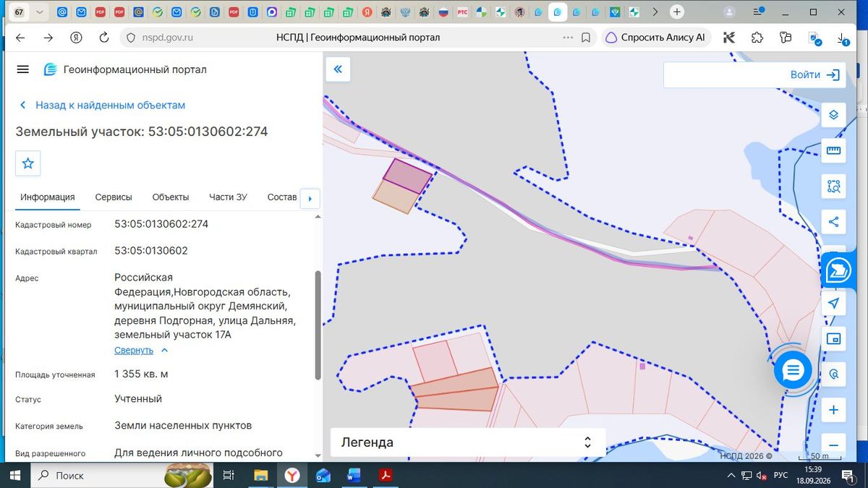Locate my position on the map

click(833, 303)
